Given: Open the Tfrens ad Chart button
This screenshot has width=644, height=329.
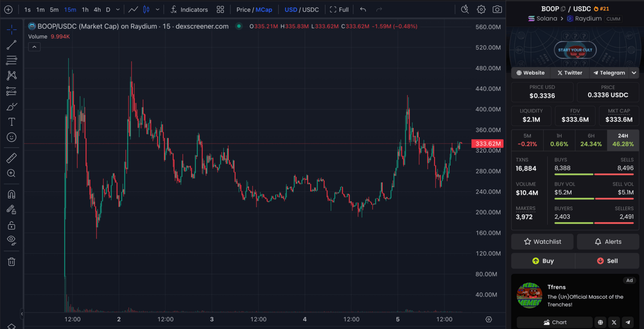Looking at the screenshot, I should [555, 322].
